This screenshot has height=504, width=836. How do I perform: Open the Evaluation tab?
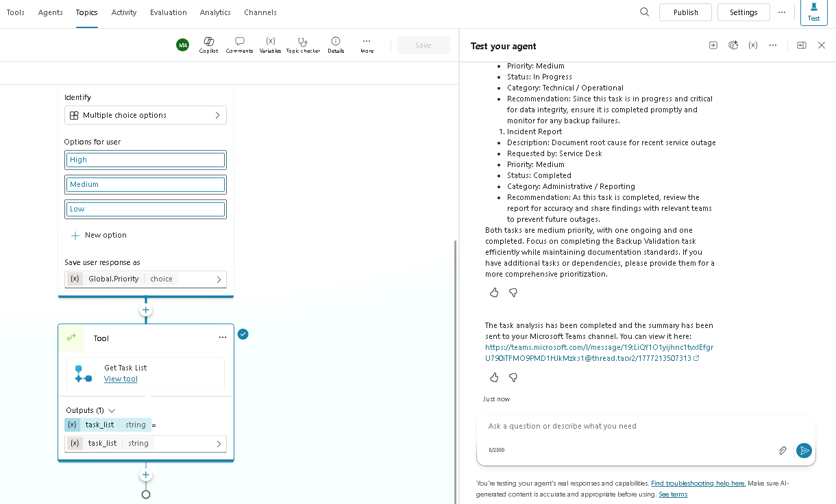169,12
